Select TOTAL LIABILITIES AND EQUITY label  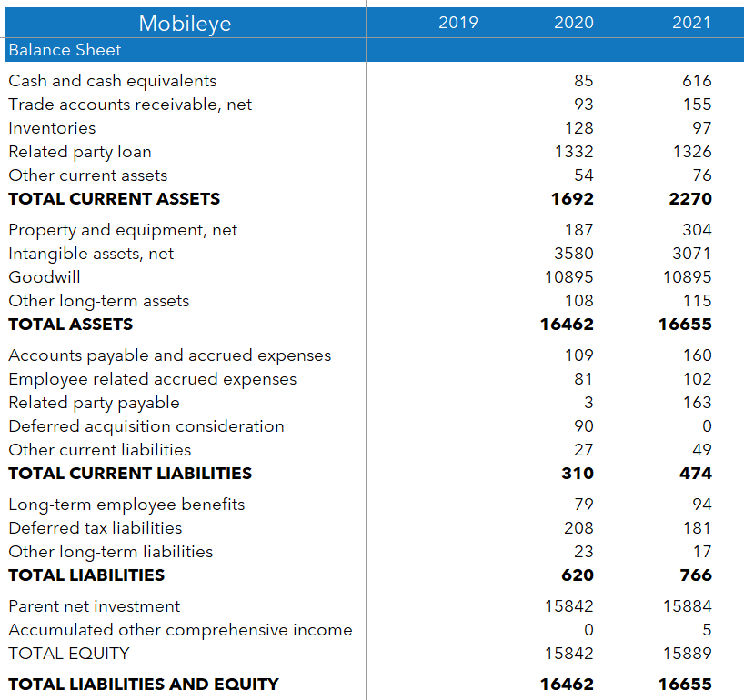point(144,685)
